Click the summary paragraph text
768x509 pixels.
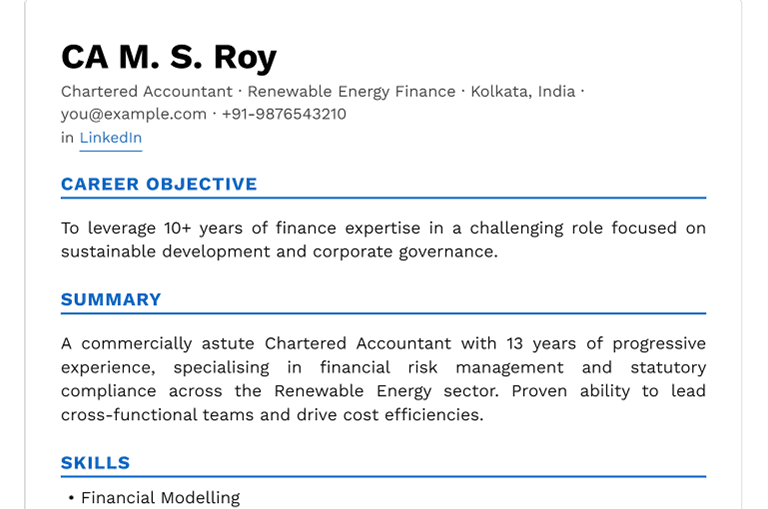[383, 379]
